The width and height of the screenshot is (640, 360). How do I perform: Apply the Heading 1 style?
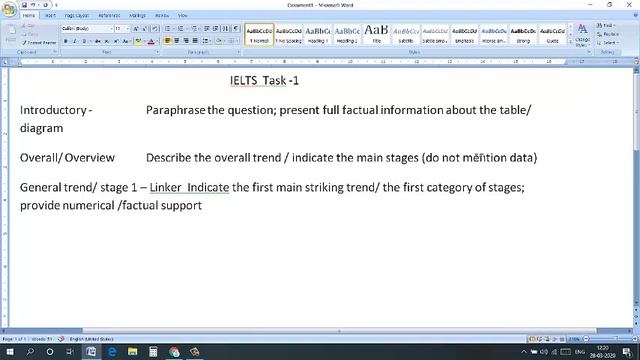pos(318,35)
